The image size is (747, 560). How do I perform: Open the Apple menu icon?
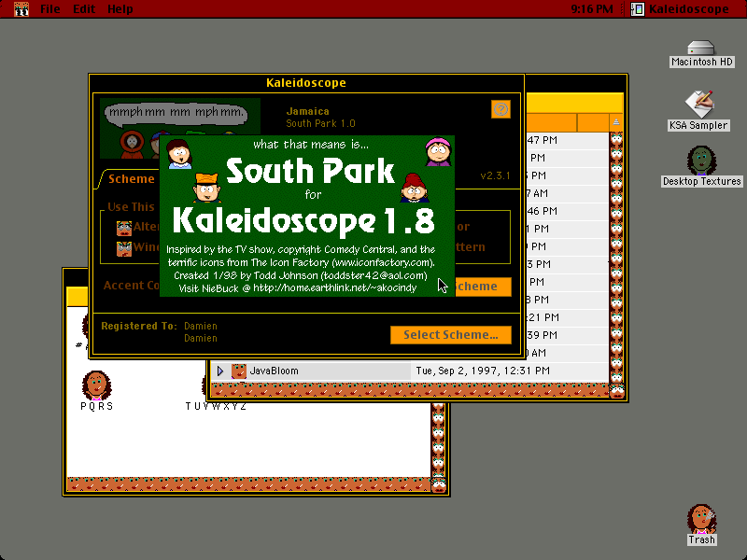click(x=21, y=8)
